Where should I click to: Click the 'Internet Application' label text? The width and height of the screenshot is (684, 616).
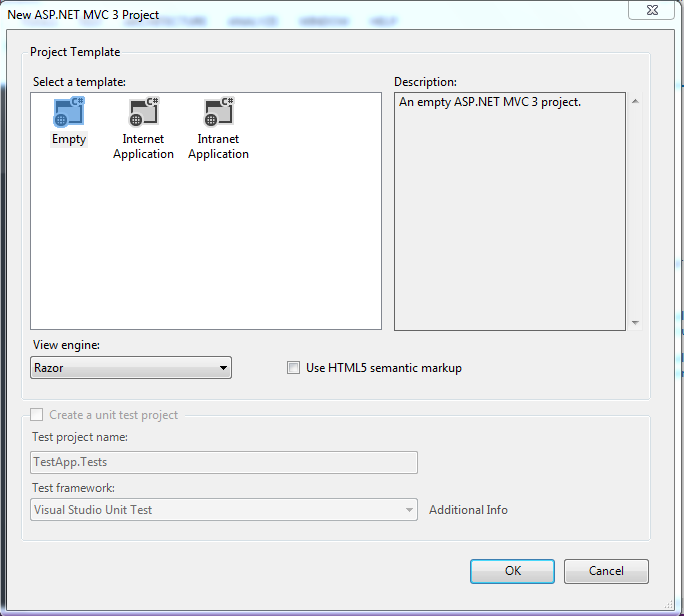pyautogui.click(x=144, y=147)
